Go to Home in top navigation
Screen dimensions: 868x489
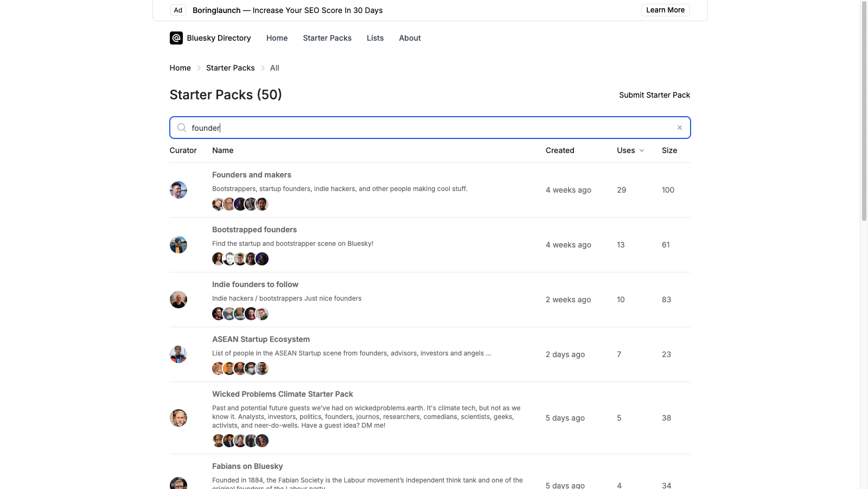click(277, 38)
